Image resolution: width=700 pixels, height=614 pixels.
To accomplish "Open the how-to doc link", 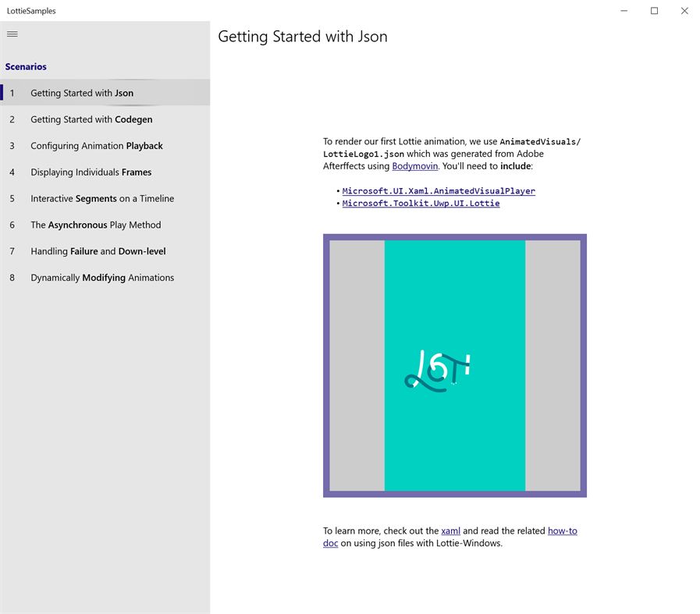I will tap(562, 531).
